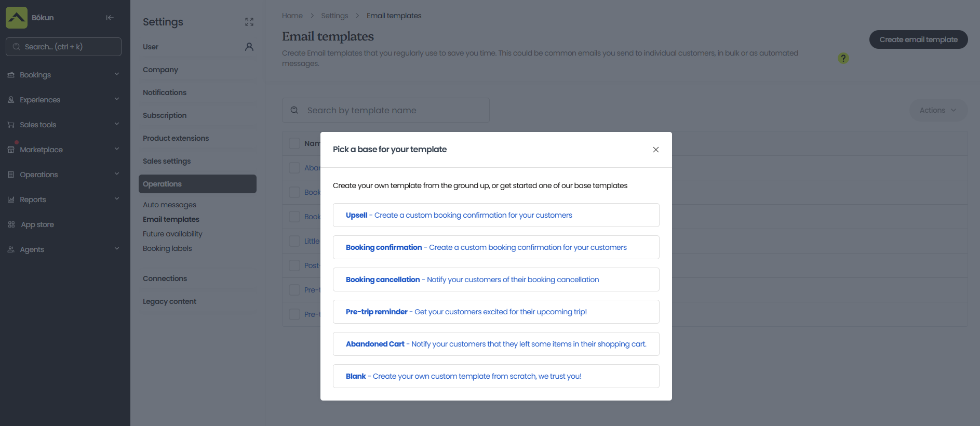Click the fullscreen expand icon in Settings
The height and width of the screenshot is (426, 980).
(x=249, y=22)
